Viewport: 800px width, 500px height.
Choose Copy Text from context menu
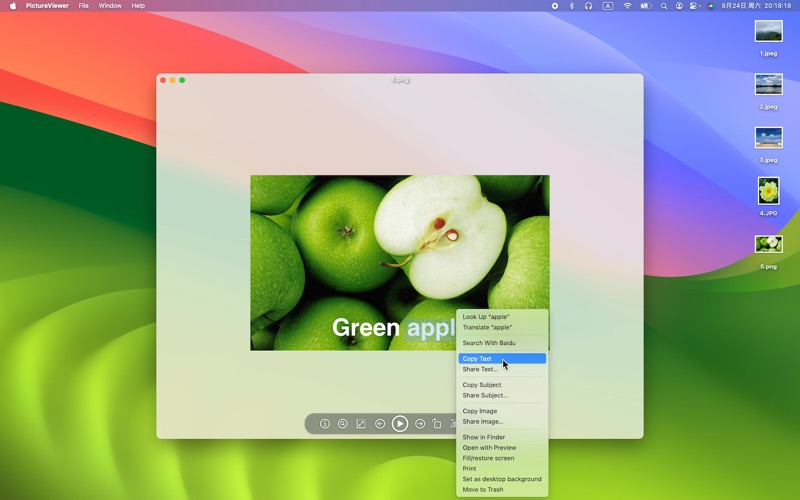tap(477, 359)
